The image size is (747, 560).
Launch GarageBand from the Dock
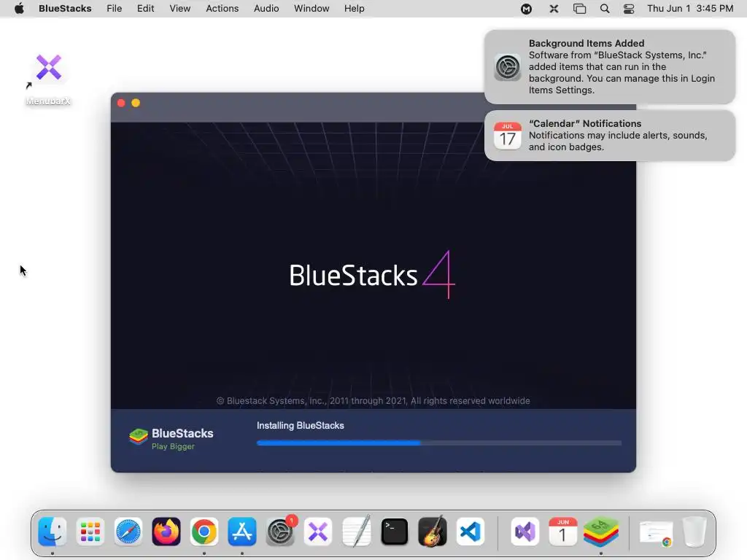(433, 531)
